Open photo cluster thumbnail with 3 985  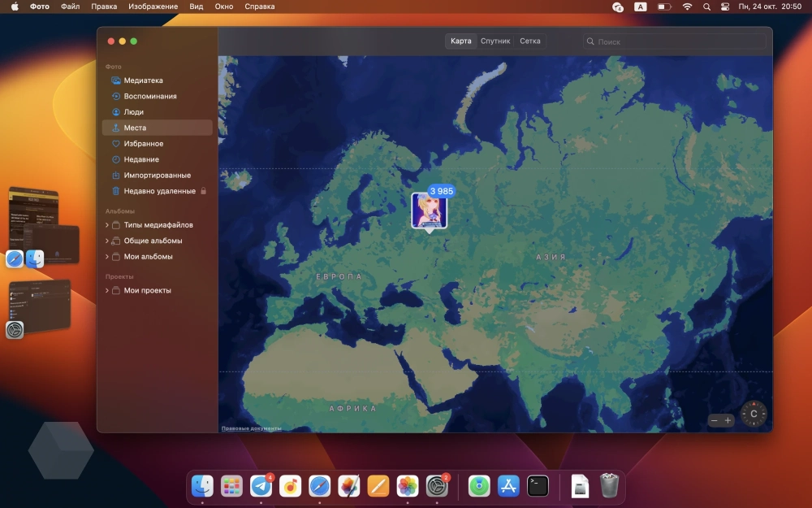(x=429, y=211)
